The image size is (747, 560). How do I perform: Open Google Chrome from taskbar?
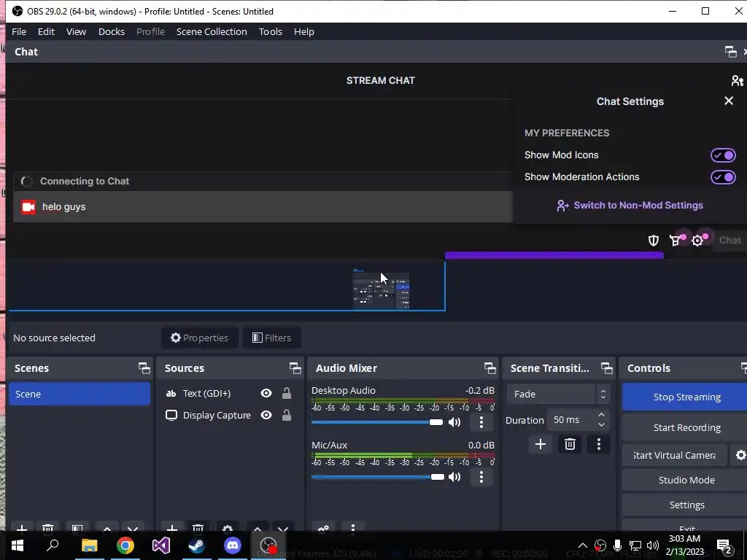tap(125, 545)
